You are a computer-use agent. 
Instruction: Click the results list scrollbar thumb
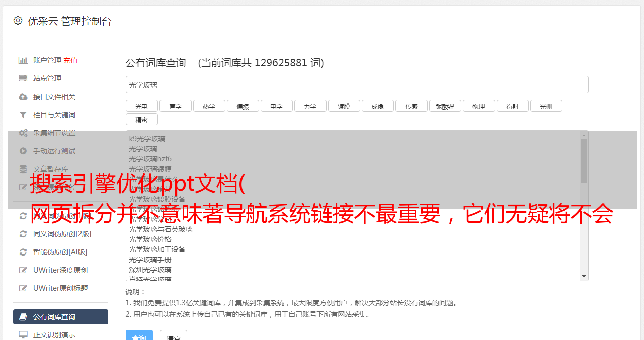(584, 161)
